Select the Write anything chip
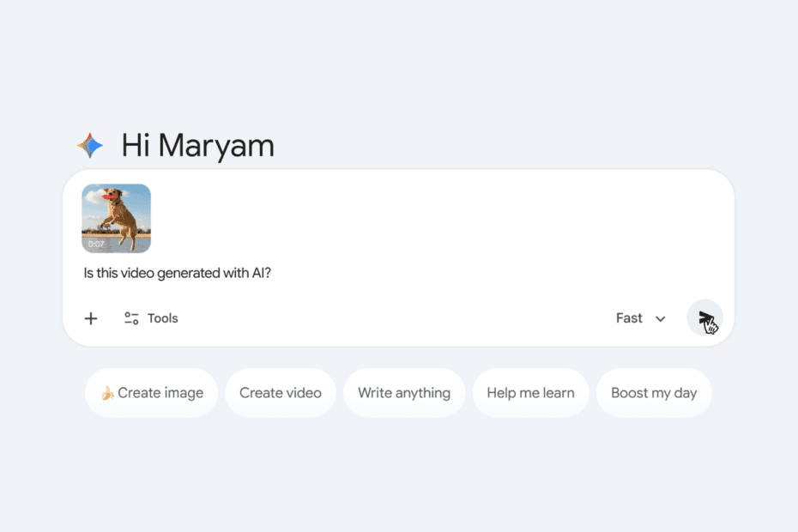798x532 pixels. coord(404,393)
